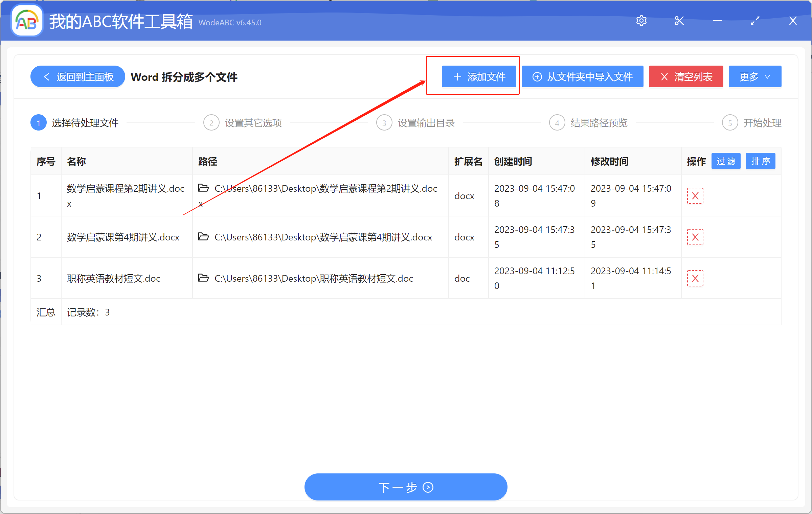Open the 过滤 filter control
Screen dimensions: 812x514
coord(726,161)
